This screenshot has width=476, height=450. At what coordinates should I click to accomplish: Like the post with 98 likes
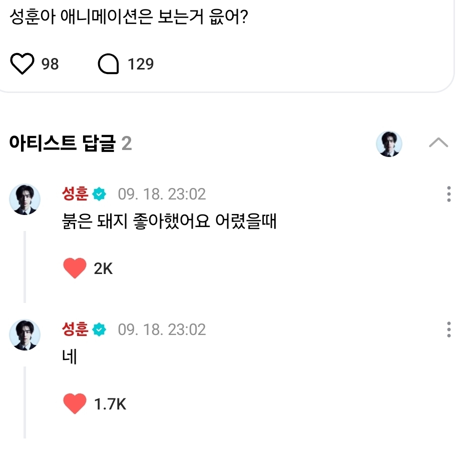[22, 64]
